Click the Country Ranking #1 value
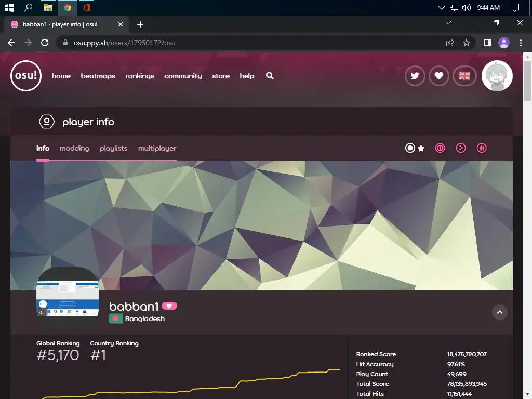This screenshot has width=532, height=399. [x=98, y=355]
